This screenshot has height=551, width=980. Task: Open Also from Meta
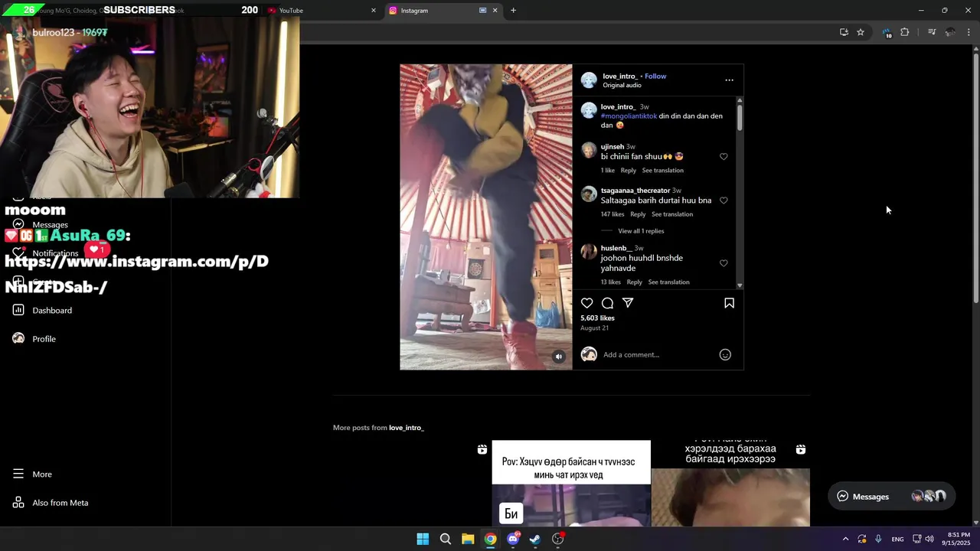(51, 503)
